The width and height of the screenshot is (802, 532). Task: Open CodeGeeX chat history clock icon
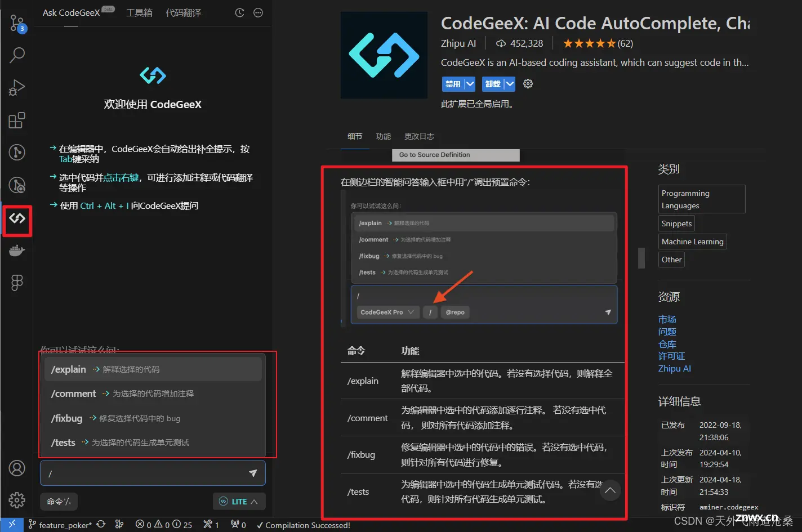(239, 12)
